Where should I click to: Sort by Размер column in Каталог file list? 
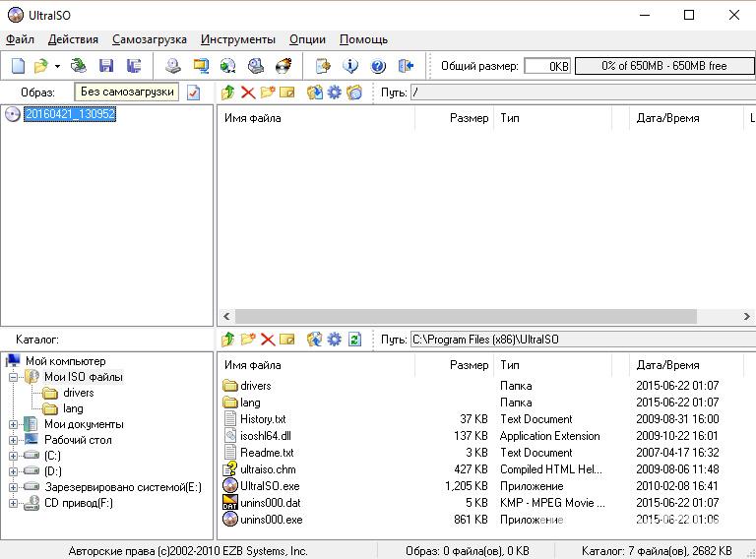(x=454, y=365)
